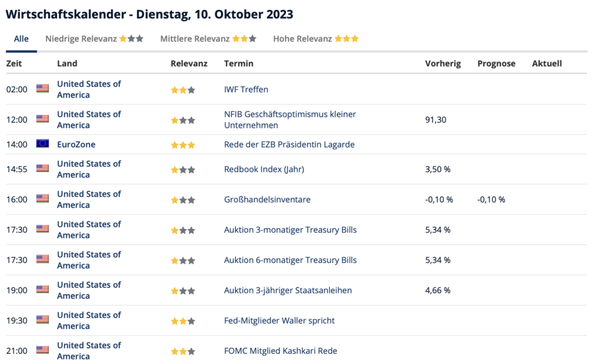Click United States of America in 19:30 row
This screenshot has height=364, width=592.
click(89, 320)
